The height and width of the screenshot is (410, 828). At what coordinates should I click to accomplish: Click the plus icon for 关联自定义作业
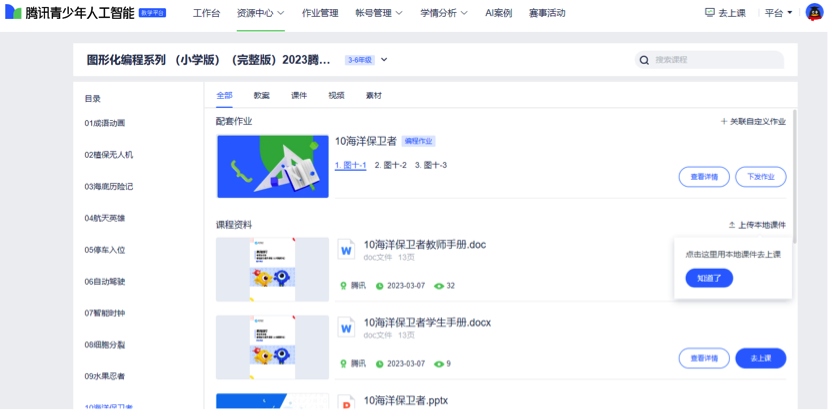(723, 121)
